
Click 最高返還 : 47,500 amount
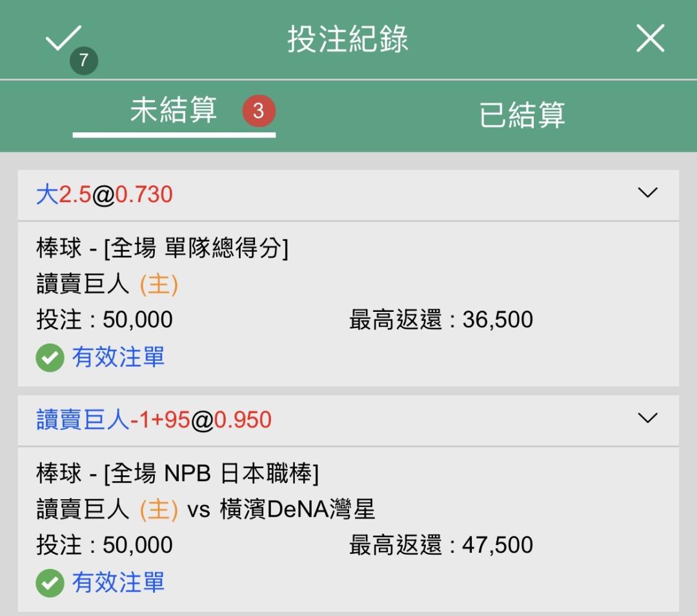point(441,545)
